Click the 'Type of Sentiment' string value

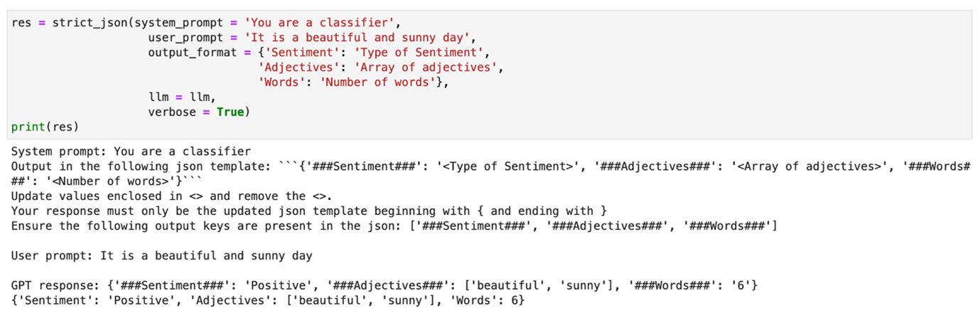(425, 53)
